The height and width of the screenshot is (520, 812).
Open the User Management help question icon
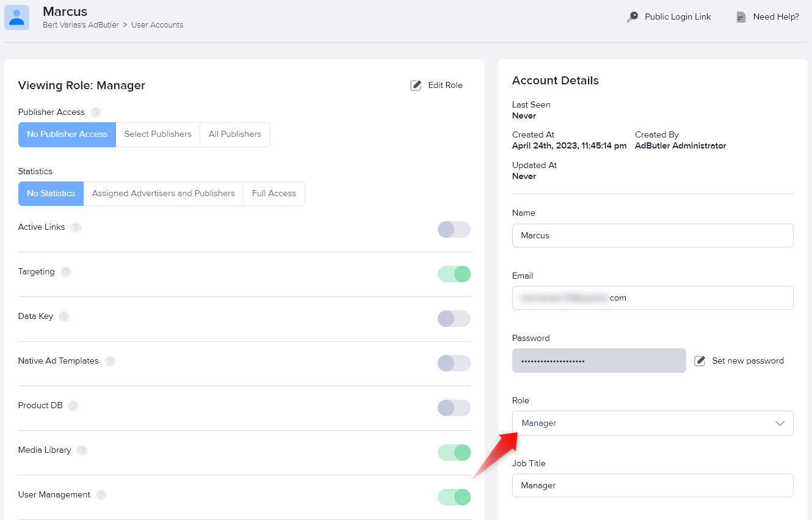click(x=101, y=495)
